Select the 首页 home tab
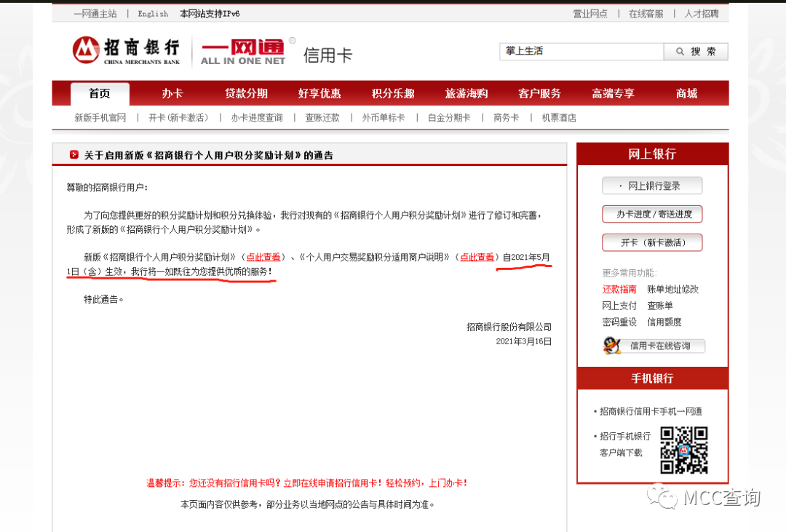786x532 pixels. coord(100,94)
